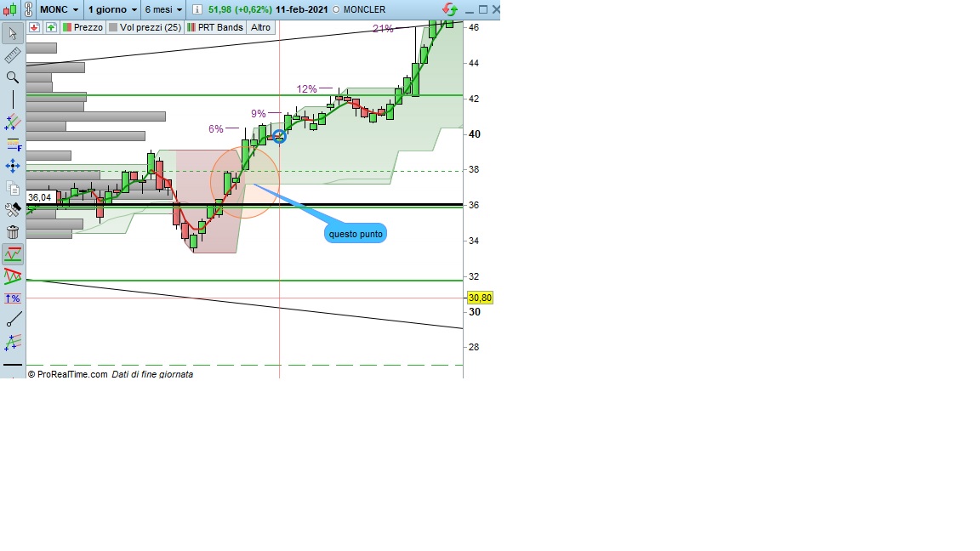Click the 11-feb-2021 date text
The width and height of the screenshot is (980, 551).
coord(301,9)
